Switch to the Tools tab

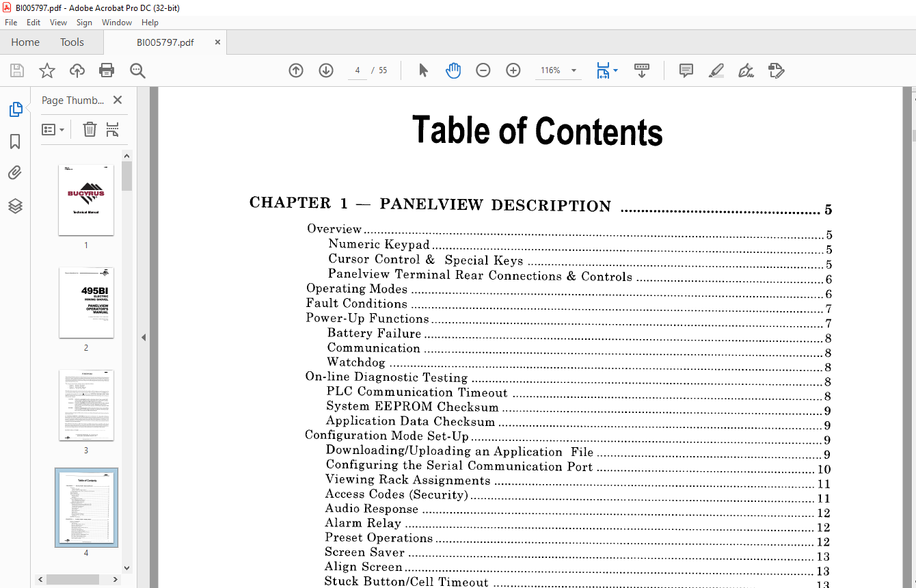72,42
